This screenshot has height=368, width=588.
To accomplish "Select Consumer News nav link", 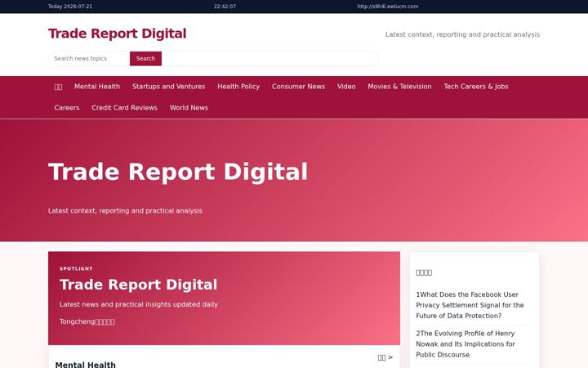I will tap(298, 87).
